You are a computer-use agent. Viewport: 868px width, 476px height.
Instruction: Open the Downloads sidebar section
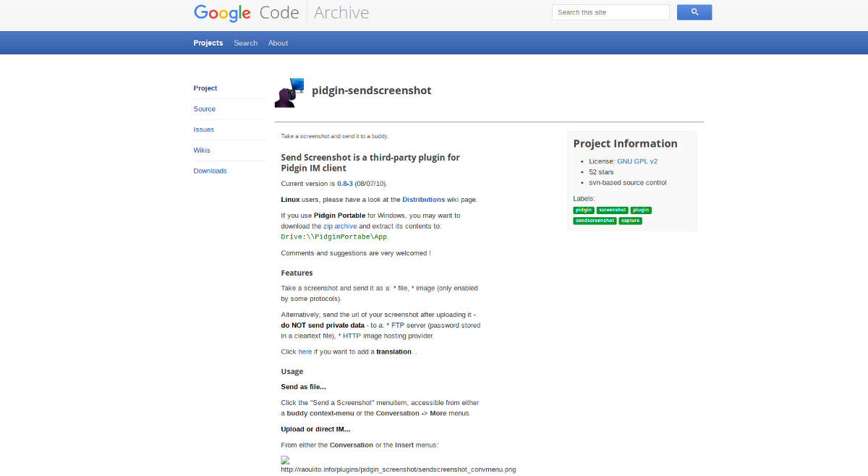pyautogui.click(x=210, y=171)
